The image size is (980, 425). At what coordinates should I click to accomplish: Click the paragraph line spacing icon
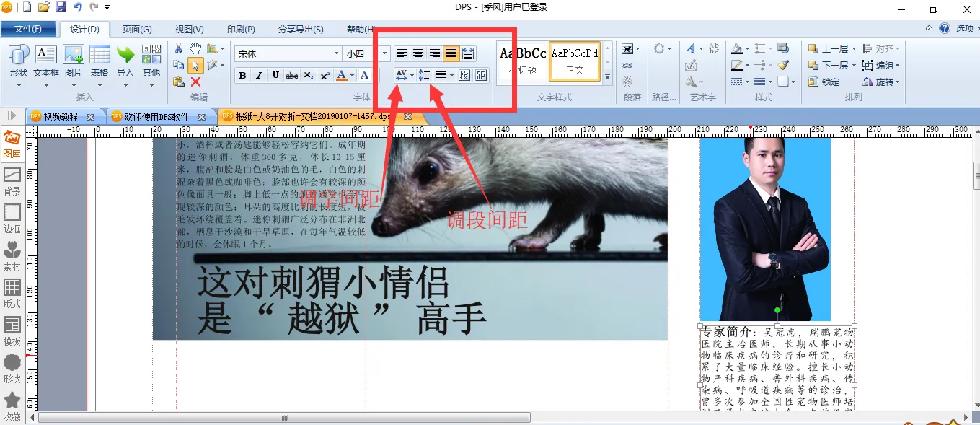pyautogui.click(x=424, y=75)
